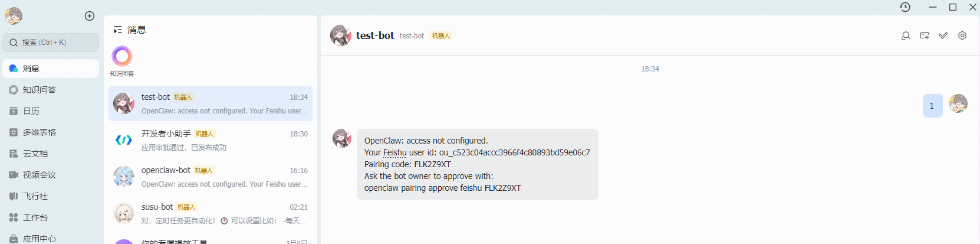980x244 pixels.
Task: Click the plus icon beside profile avatar
Action: pos(90,16)
